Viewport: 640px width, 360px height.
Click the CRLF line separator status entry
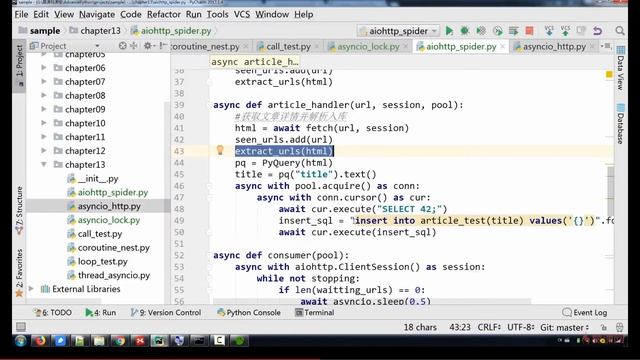tap(489, 327)
